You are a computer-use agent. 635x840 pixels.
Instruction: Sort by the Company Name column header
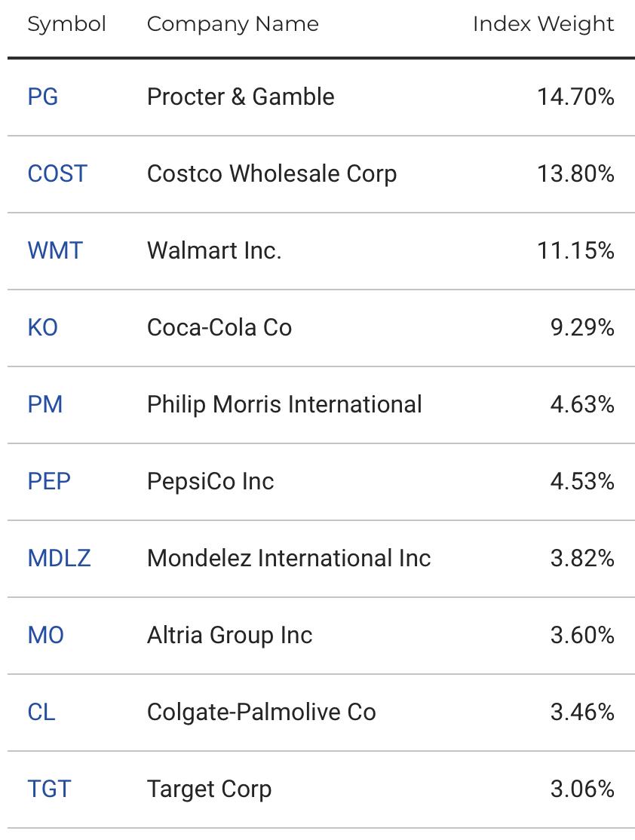pos(232,25)
